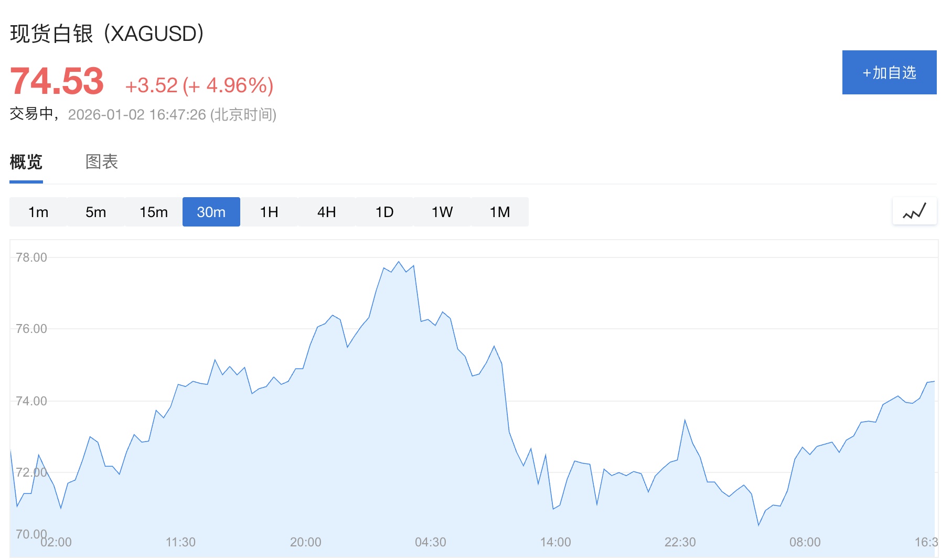The image size is (941, 560).
Task: Click the 14:00 time axis label
Action: 555,542
